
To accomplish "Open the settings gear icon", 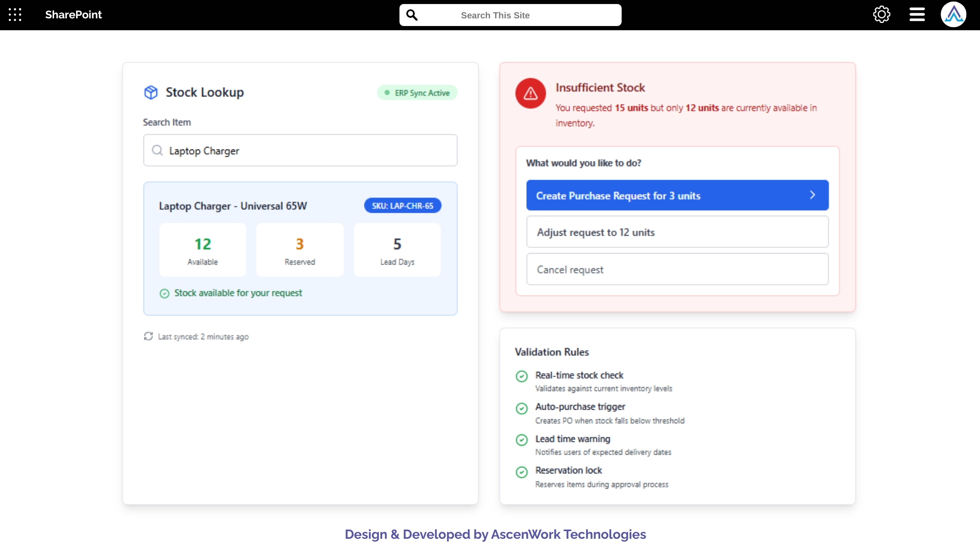I will (881, 15).
